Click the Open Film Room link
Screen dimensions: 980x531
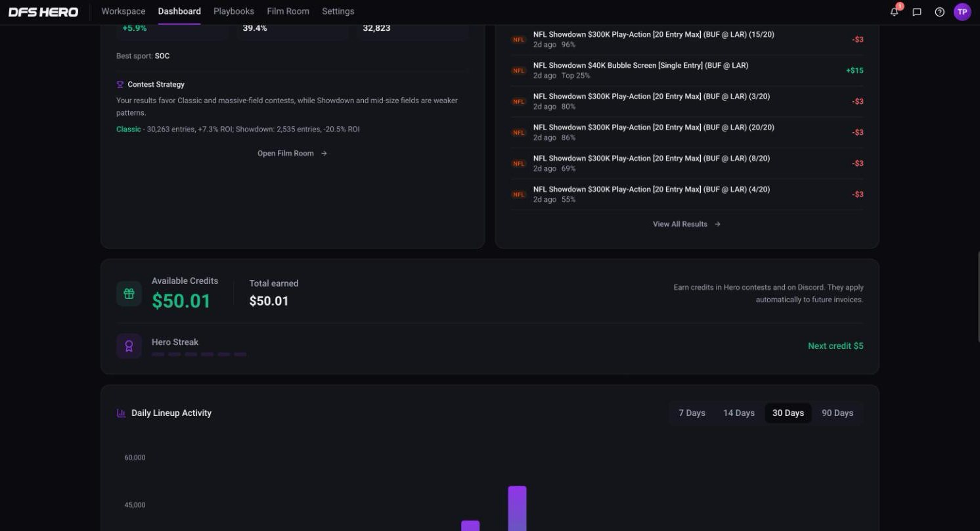292,154
